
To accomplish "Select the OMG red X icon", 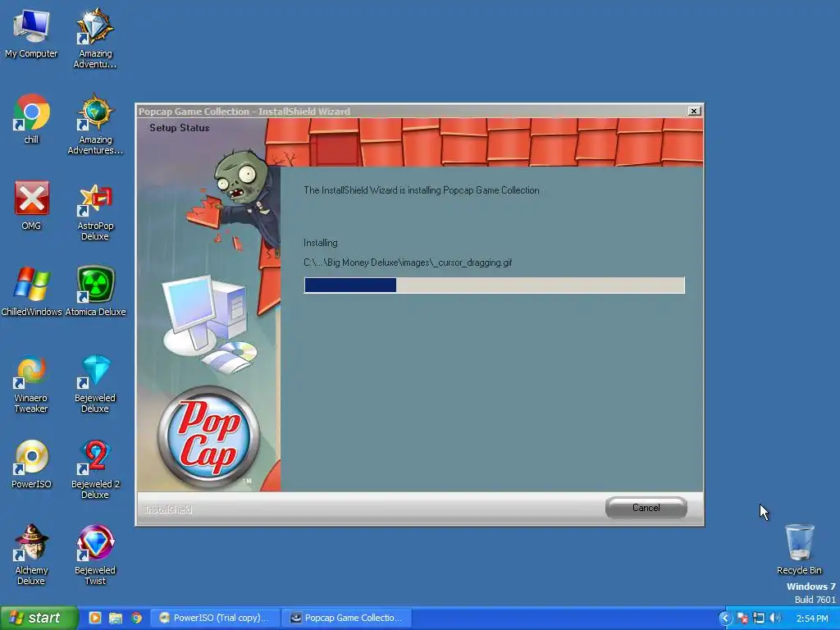I will [31, 205].
